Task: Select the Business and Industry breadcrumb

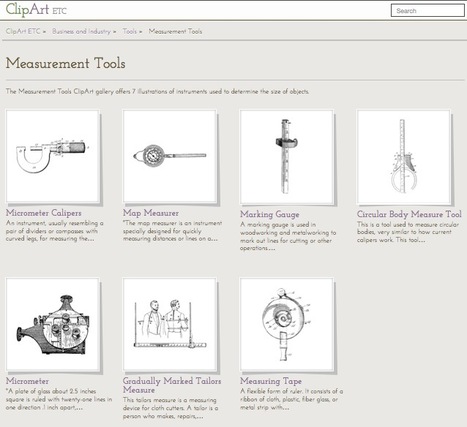Action: click(81, 31)
